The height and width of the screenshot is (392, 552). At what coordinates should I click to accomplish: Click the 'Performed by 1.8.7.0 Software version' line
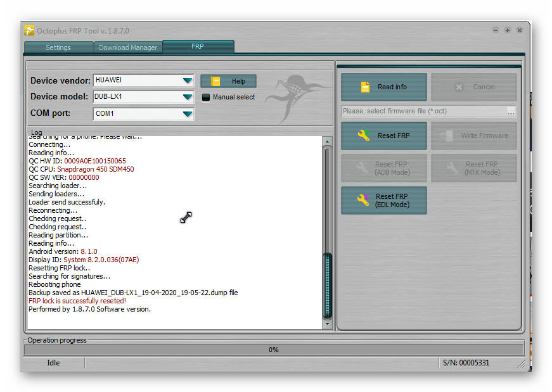(x=89, y=309)
